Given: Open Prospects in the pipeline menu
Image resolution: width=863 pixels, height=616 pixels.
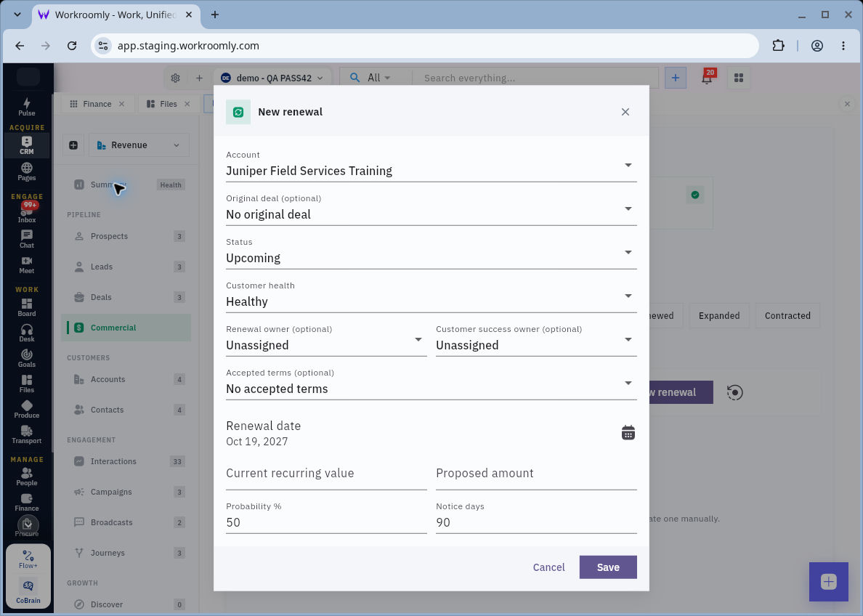Looking at the screenshot, I should [126, 236].
